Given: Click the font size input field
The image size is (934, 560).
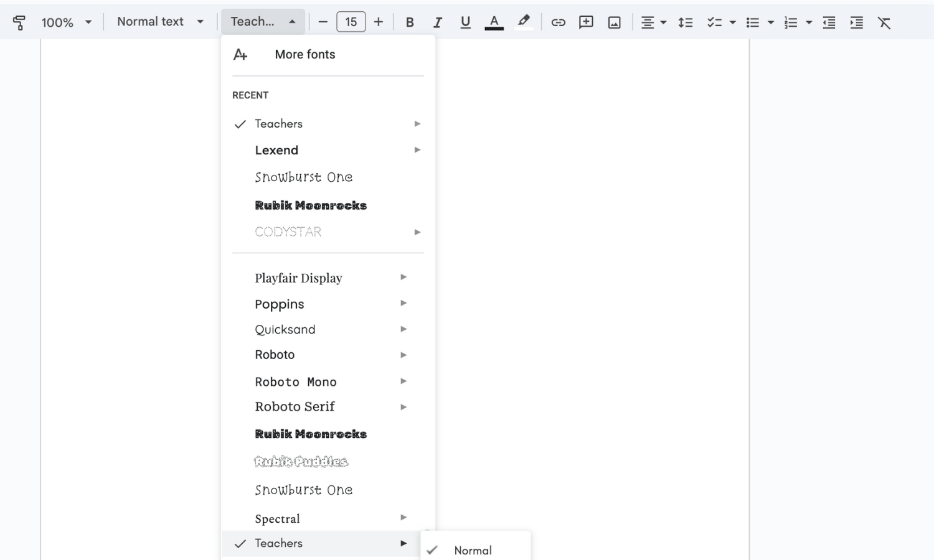Looking at the screenshot, I should click(x=351, y=22).
